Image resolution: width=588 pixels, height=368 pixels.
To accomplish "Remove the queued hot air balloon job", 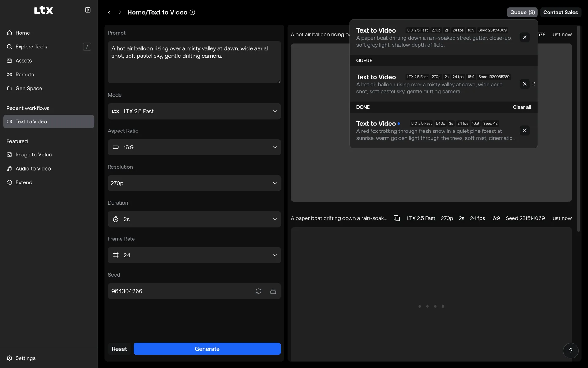I will click(x=525, y=84).
